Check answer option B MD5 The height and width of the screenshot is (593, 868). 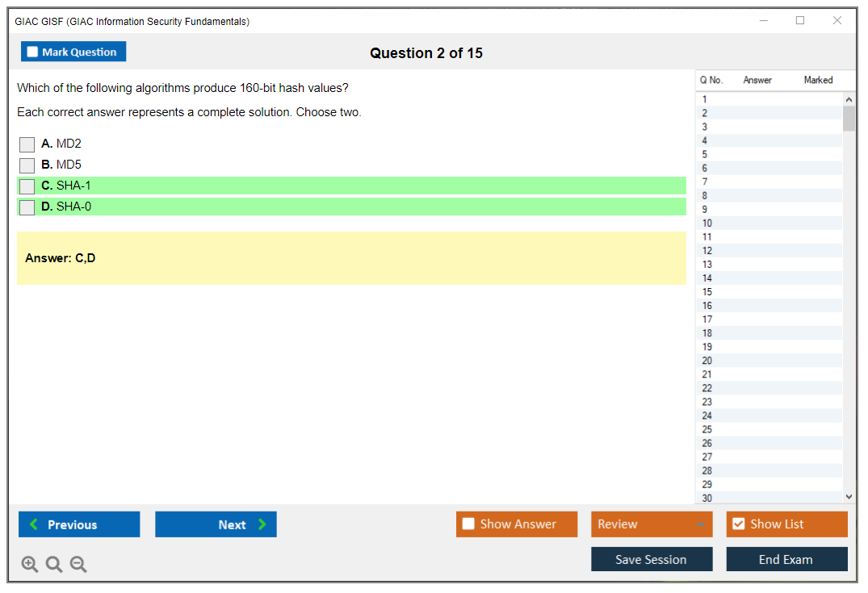tap(26, 165)
